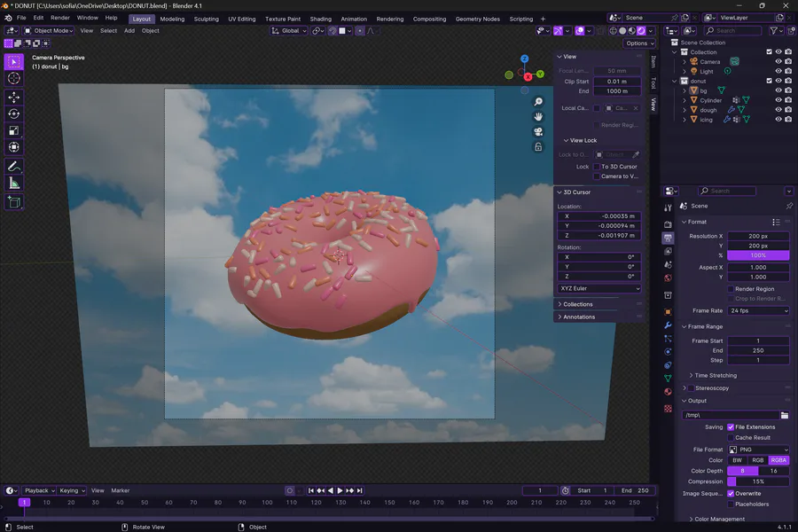Uncheck the File Extensions checkbox
The height and width of the screenshot is (532, 798).
click(x=731, y=427)
